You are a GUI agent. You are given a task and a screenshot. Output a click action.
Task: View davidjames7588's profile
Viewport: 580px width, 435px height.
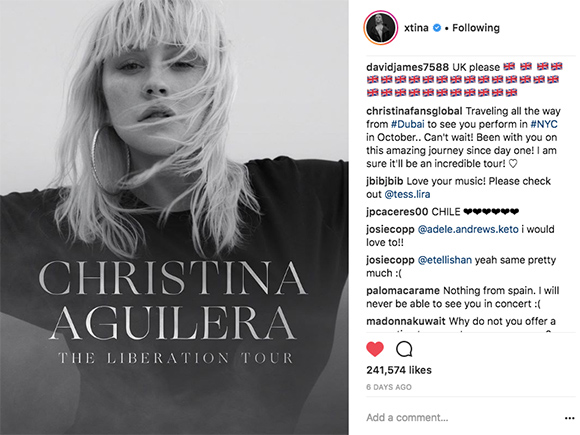[x=407, y=67]
